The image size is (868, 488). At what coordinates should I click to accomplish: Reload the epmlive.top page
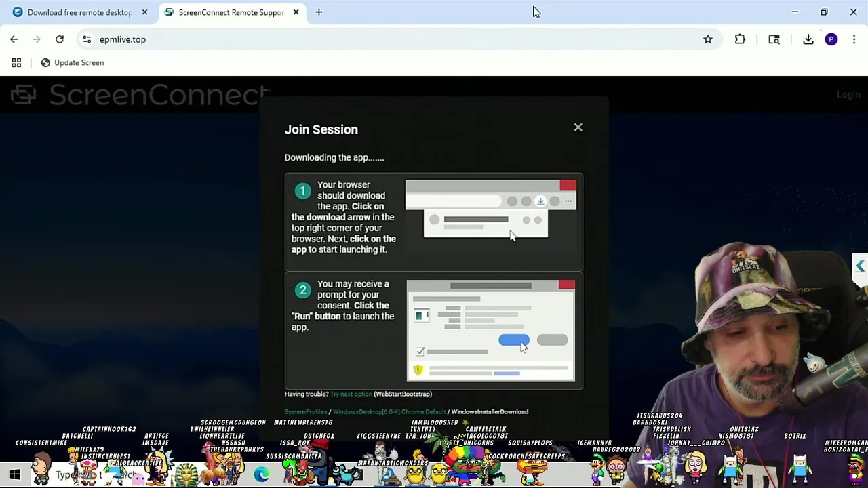(x=60, y=39)
